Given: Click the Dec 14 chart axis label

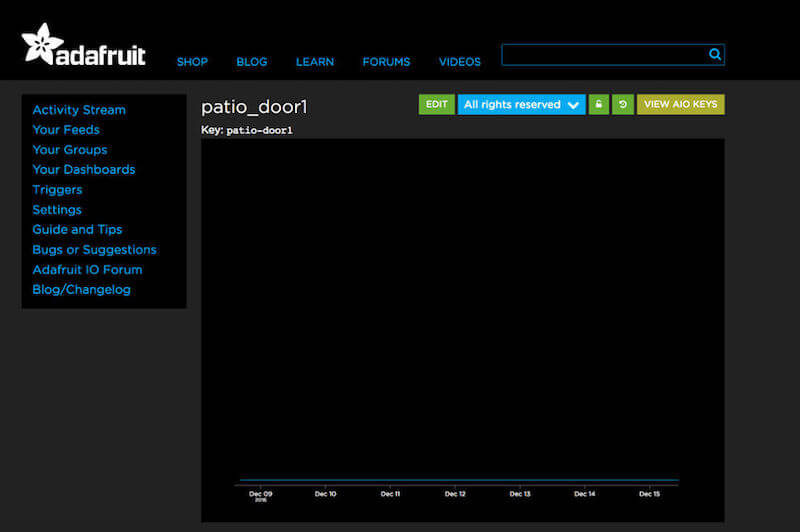Looking at the screenshot, I should coord(585,494).
